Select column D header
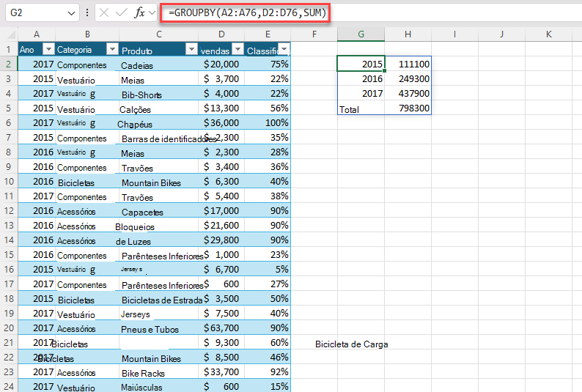582x392 pixels. (x=221, y=34)
